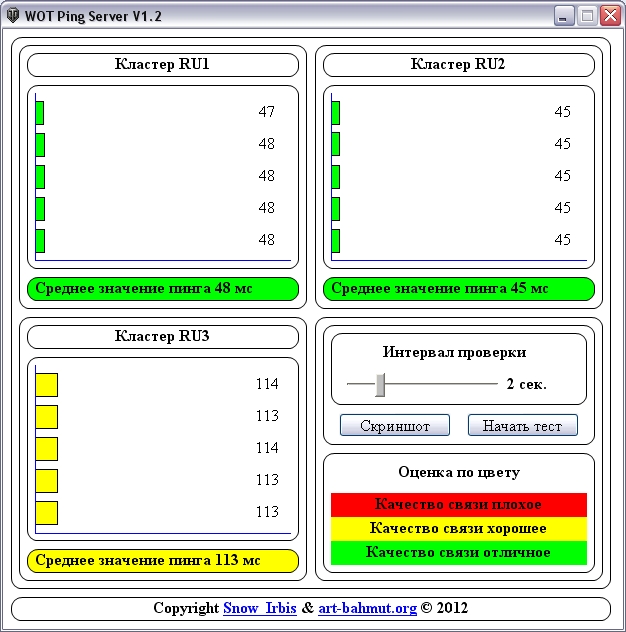Click the top green bar in RU2 chart
The height and width of the screenshot is (632, 626).
[x=335, y=113]
